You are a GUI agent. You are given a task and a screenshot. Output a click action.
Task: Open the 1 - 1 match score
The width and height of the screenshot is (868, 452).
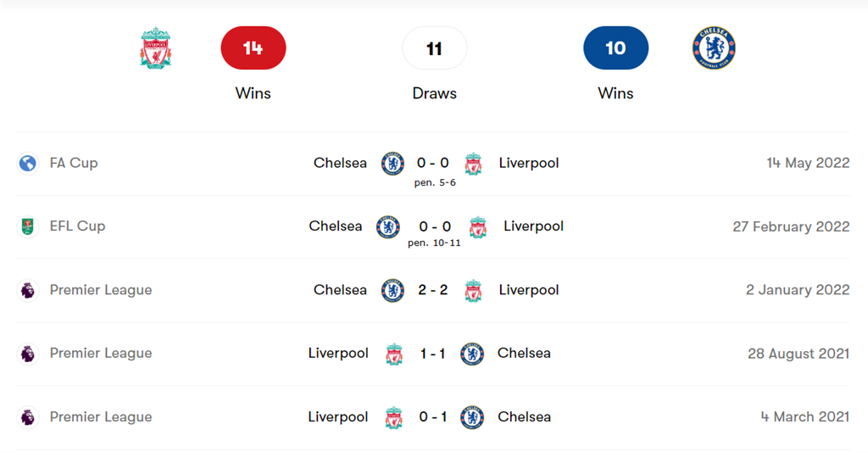click(433, 354)
